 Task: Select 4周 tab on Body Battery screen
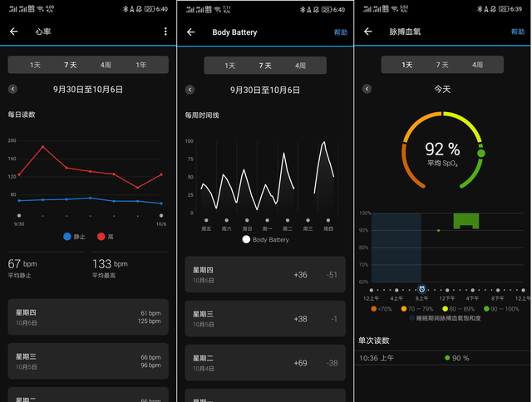click(x=300, y=66)
